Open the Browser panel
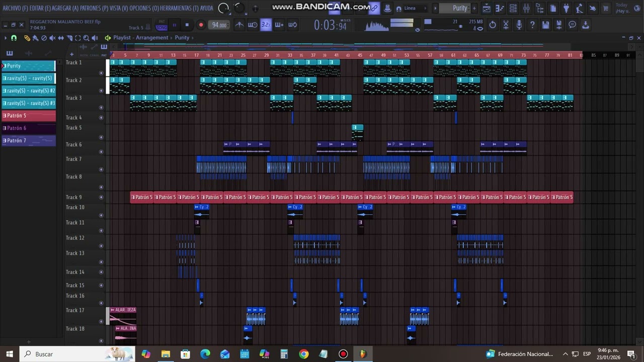Screen dimensions: 644x362 (539, 8)
